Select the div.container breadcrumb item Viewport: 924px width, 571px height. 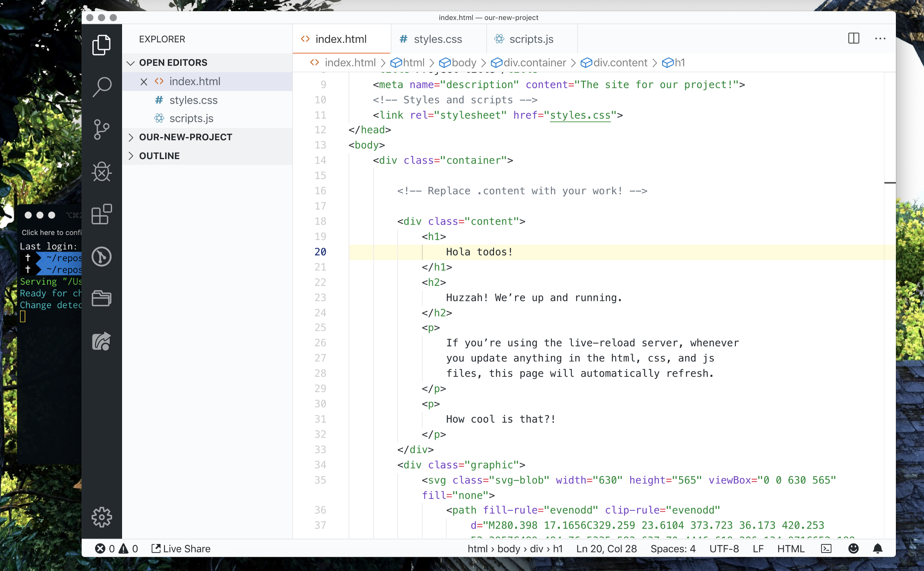pyautogui.click(x=534, y=63)
